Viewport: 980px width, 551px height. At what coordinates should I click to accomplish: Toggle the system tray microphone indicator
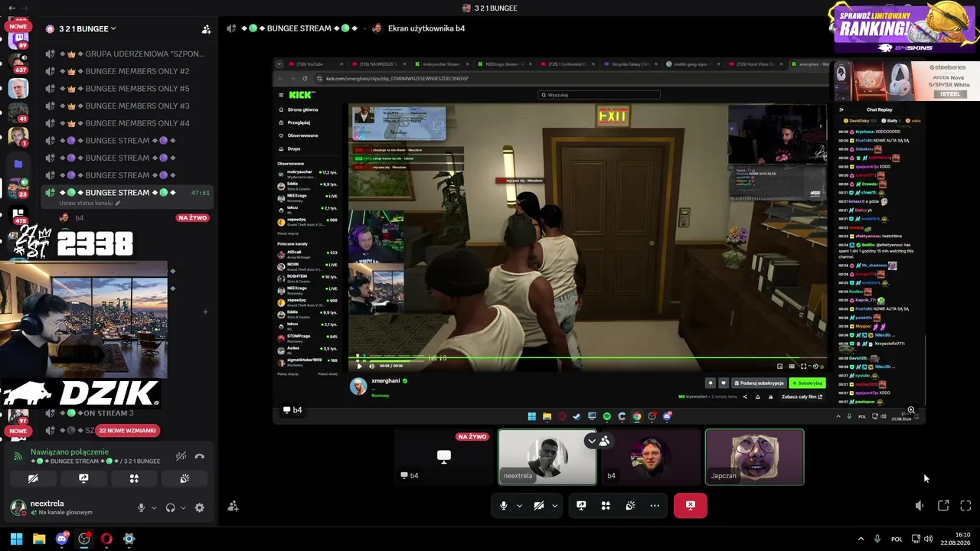(877, 539)
